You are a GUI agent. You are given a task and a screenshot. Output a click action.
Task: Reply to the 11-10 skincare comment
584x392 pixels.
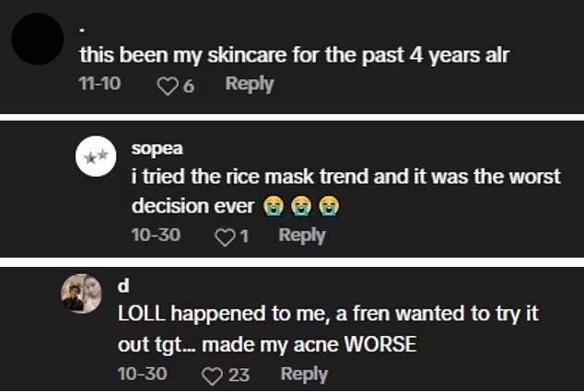(x=250, y=84)
